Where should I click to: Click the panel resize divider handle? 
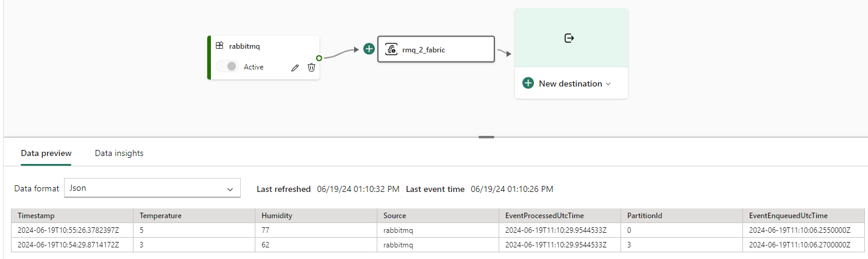point(486,137)
